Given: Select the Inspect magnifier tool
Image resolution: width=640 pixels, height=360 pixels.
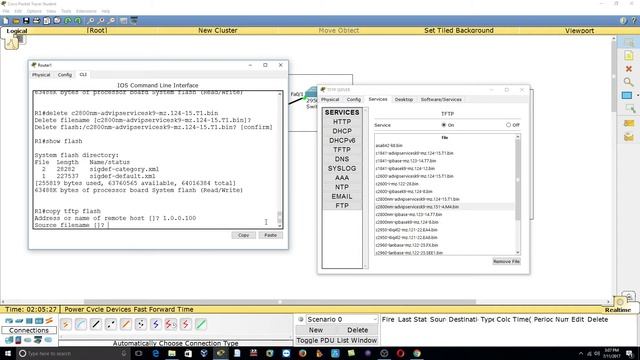Looking at the screenshot, I should click(629, 82).
